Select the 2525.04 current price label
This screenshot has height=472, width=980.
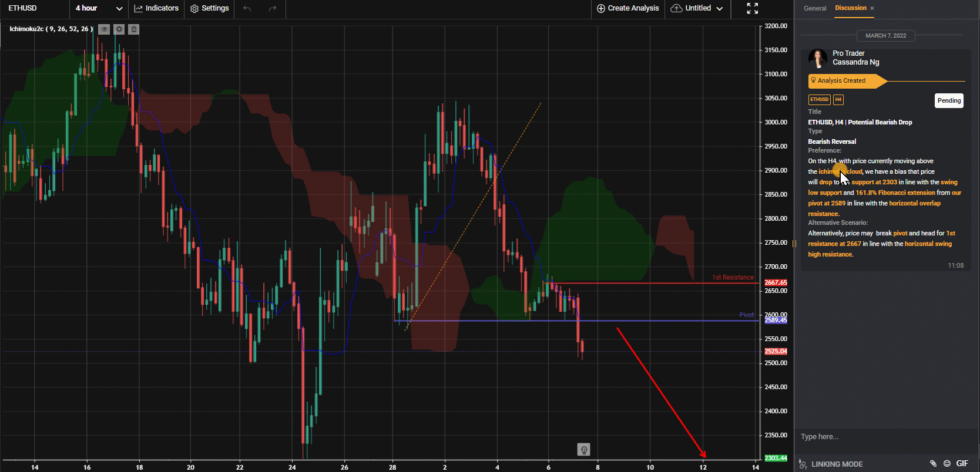pos(776,352)
